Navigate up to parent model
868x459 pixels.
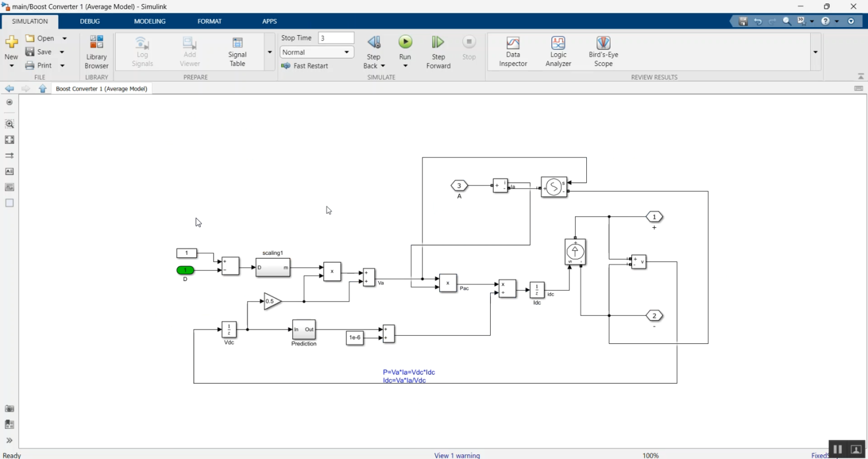click(x=43, y=88)
